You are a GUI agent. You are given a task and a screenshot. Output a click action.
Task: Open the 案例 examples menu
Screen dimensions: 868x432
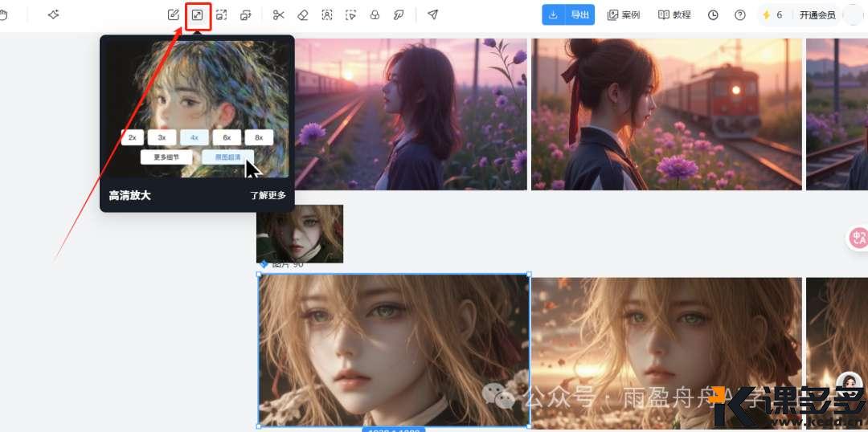624,14
